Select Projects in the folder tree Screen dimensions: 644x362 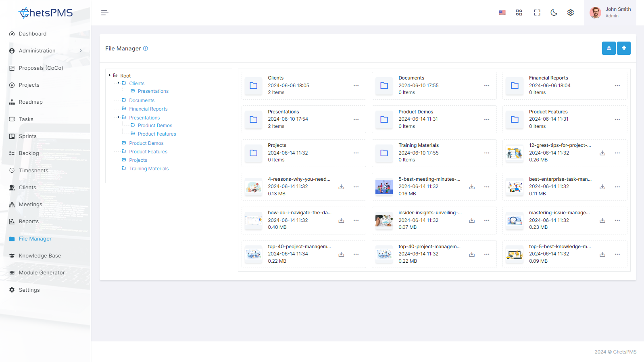(138, 160)
